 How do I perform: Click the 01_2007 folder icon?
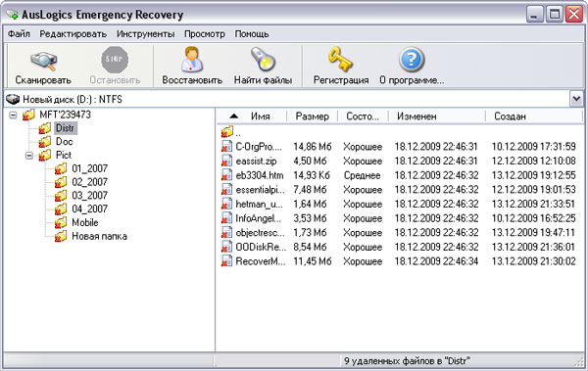[61, 168]
